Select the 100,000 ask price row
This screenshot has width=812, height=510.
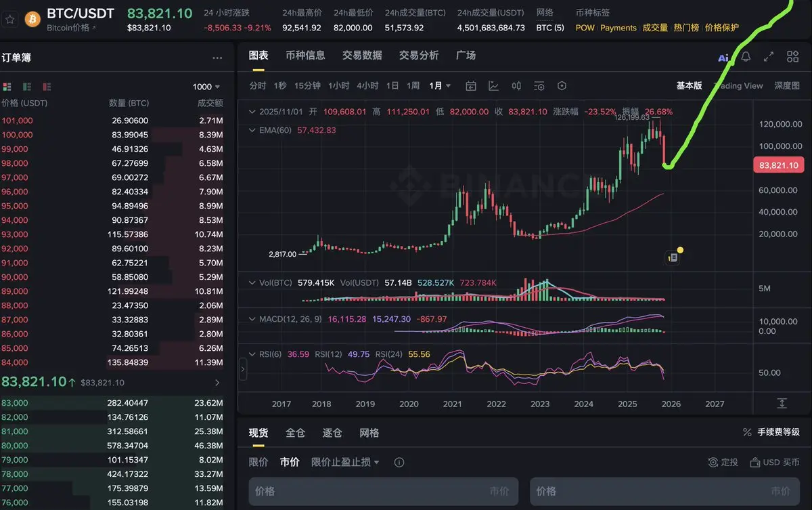(x=112, y=135)
